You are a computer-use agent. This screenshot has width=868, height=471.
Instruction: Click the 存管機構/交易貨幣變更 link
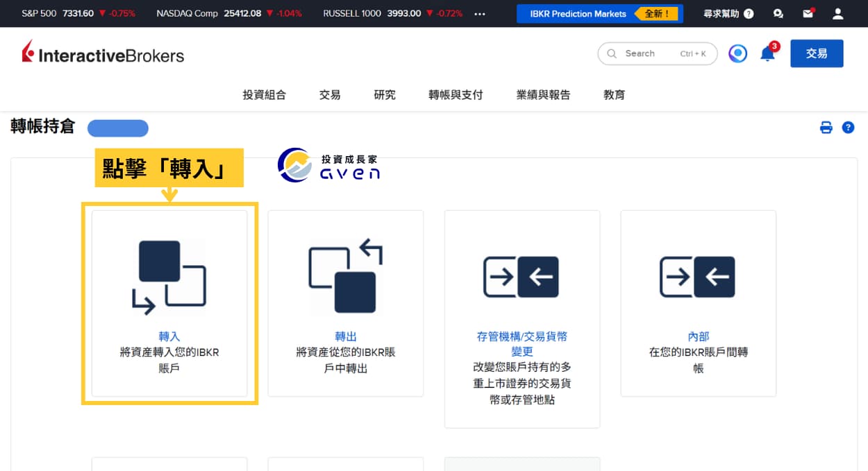[x=522, y=344]
